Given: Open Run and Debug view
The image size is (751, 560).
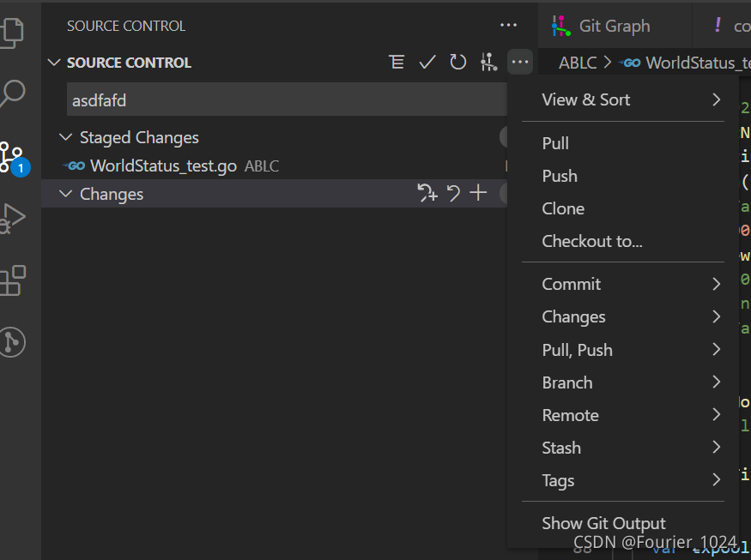Looking at the screenshot, I should 12,218.
